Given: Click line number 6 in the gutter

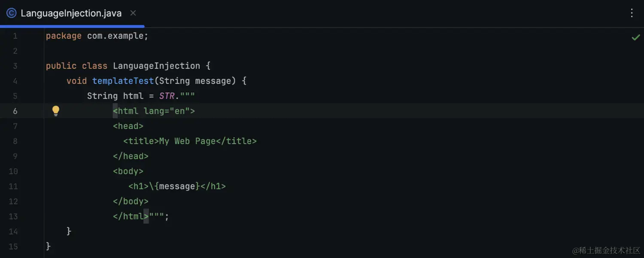Looking at the screenshot, I should [15, 111].
